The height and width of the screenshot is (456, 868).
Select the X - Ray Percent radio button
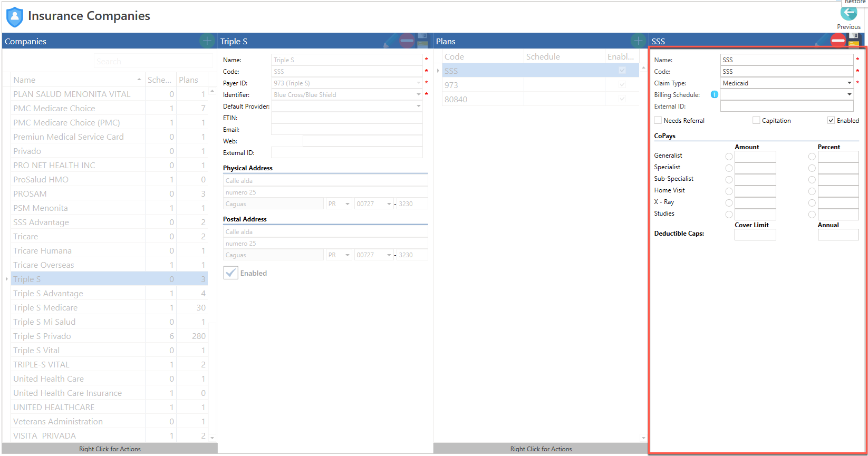tap(812, 203)
